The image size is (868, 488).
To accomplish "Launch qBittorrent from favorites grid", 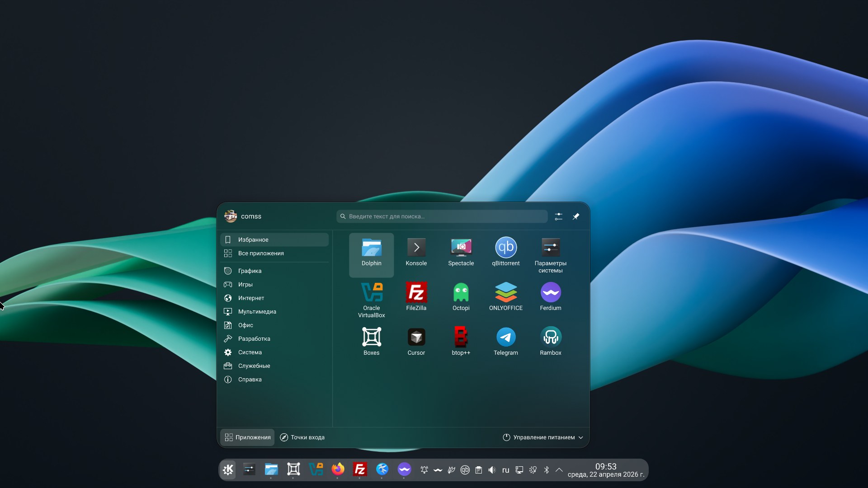I will tap(505, 252).
